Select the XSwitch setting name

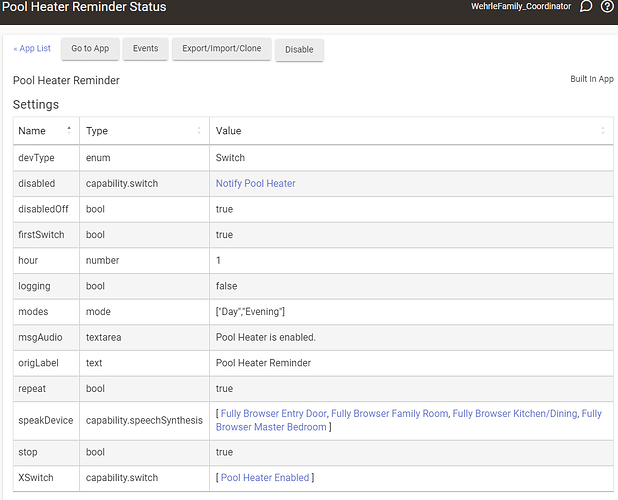point(36,478)
